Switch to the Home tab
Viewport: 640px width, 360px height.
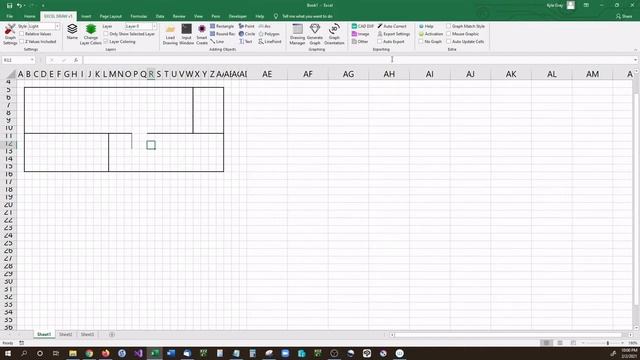(x=29, y=16)
